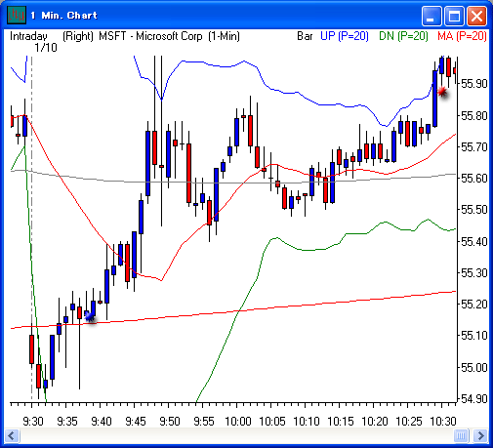Click the 10:10 time axis label

[x=307, y=422]
